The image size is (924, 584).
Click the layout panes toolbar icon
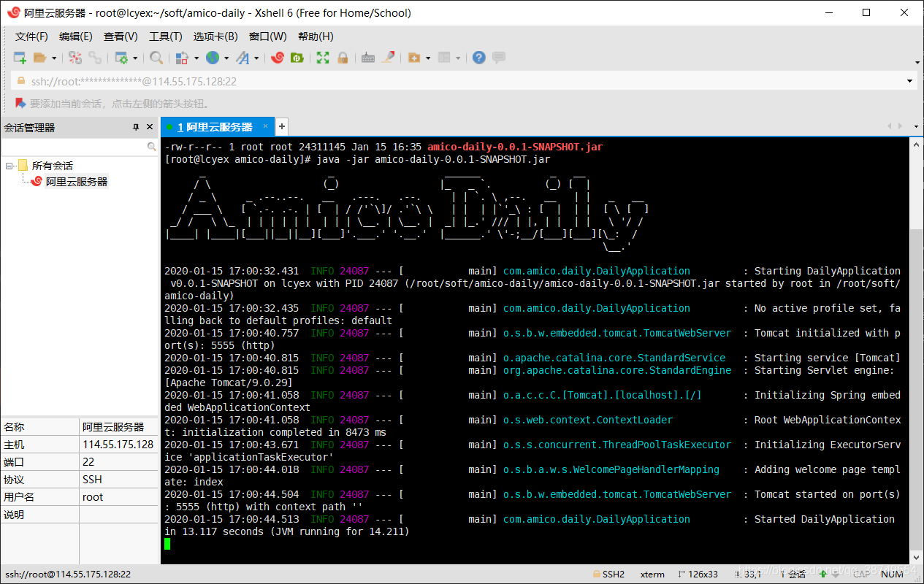[x=444, y=58]
